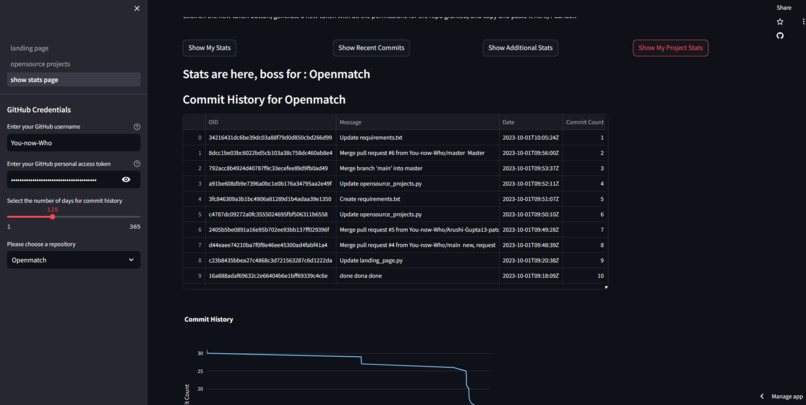
Task: Select the pull request #5 message cell
Action: pyautogui.click(x=417, y=230)
